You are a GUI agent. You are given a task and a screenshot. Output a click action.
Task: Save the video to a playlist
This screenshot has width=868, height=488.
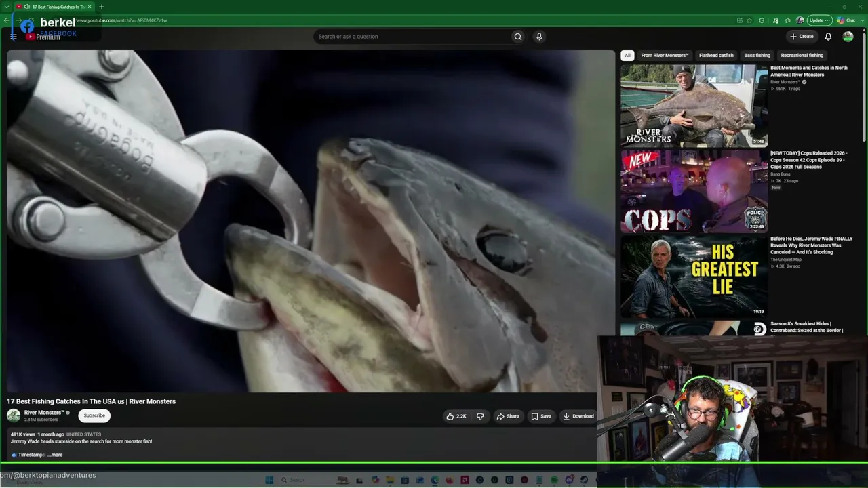540,416
